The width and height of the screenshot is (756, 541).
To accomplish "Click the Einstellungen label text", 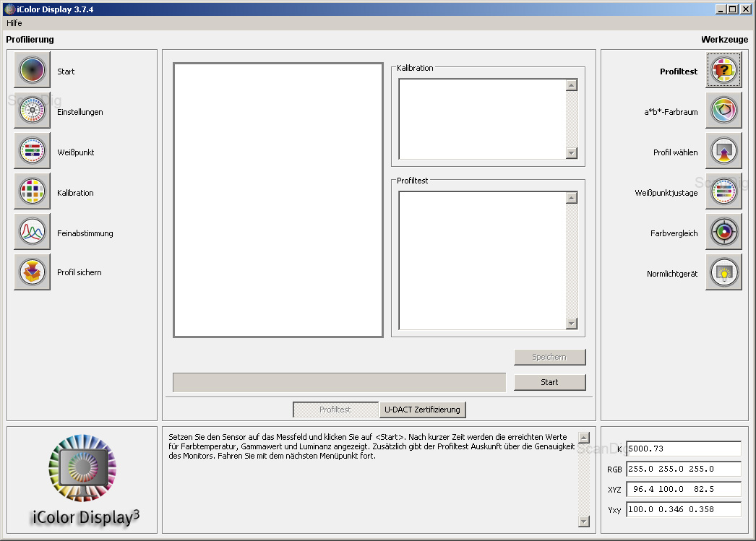I will [80, 112].
